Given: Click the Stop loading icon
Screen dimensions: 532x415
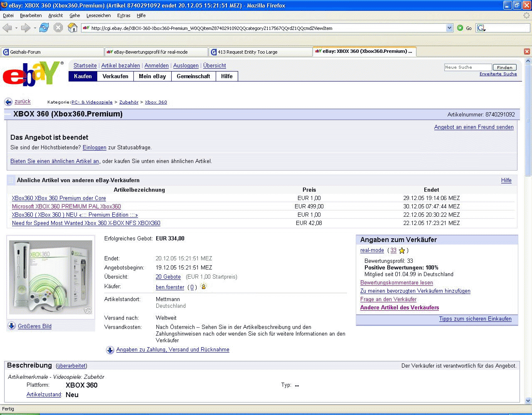Looking at the screenshot, I should click(58, 28).
